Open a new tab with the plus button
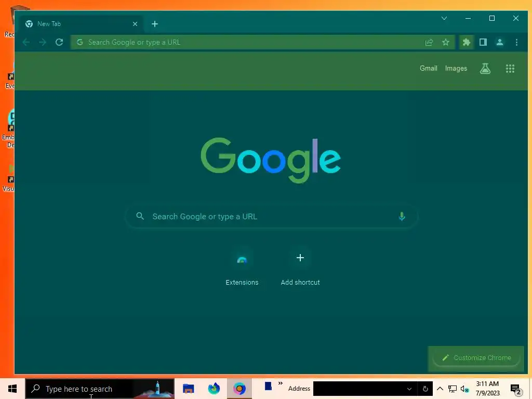The width and height of the screenshot is (532, 399). point(155,24)
